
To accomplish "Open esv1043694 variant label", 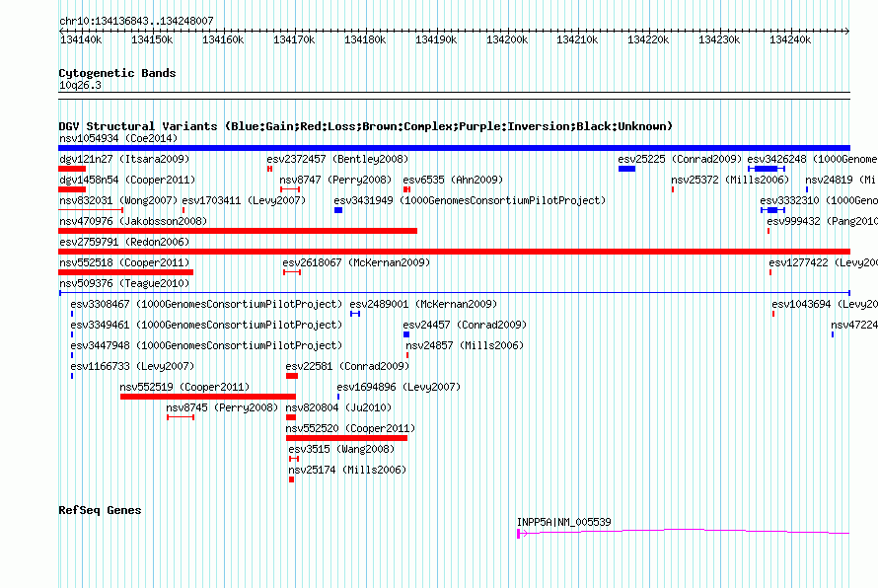I will tap(825, 304).
